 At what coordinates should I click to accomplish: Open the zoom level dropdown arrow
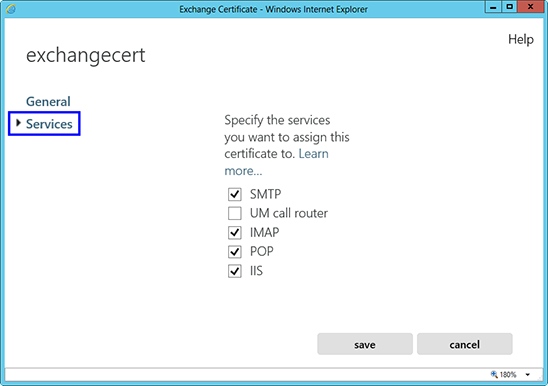(x=527, y=375)
